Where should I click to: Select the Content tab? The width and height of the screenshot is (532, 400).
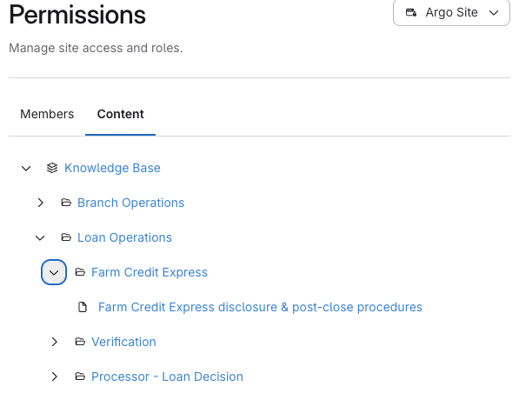tap(120, 114)
